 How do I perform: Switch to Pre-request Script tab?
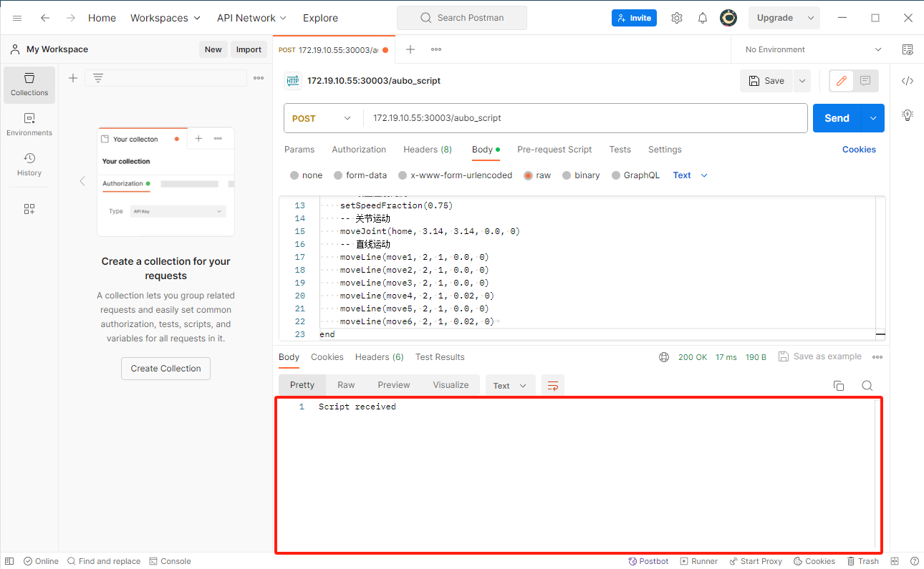(554, 150)
